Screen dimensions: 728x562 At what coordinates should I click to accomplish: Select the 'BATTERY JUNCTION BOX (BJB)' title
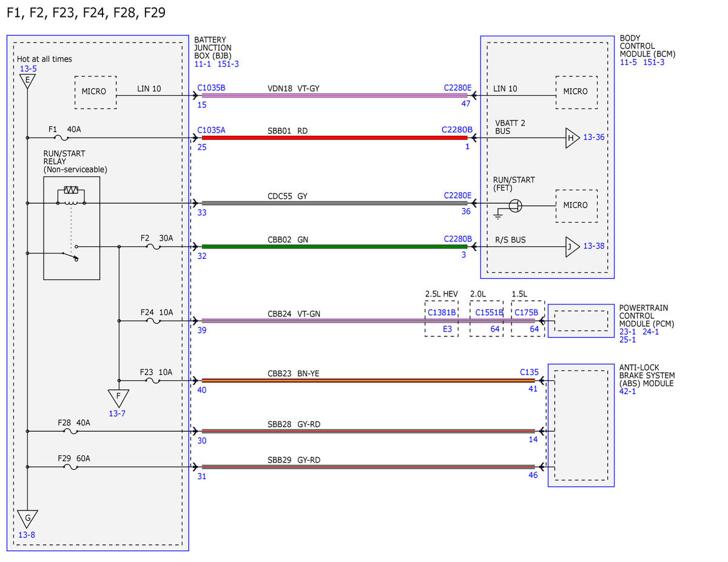213,47
